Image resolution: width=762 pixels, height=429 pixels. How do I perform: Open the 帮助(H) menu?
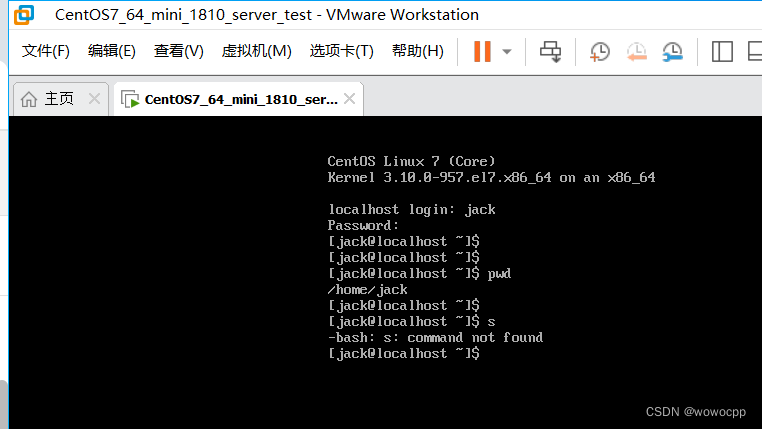[x=417, y=51]
